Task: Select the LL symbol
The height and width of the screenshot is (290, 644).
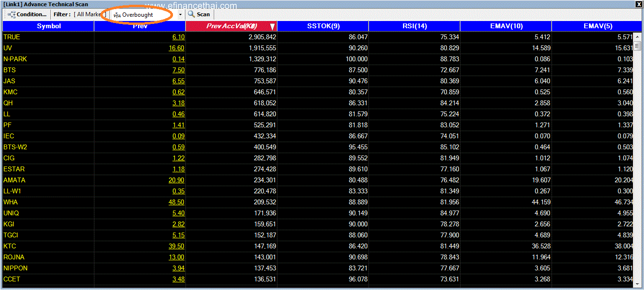Action: [x=7, y=114]
